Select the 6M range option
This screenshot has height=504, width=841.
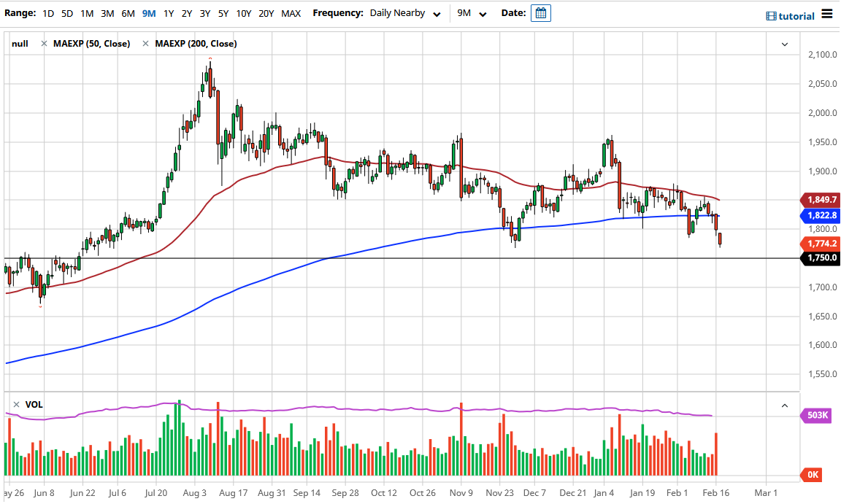pyautogui.click(x=128, y=13)
